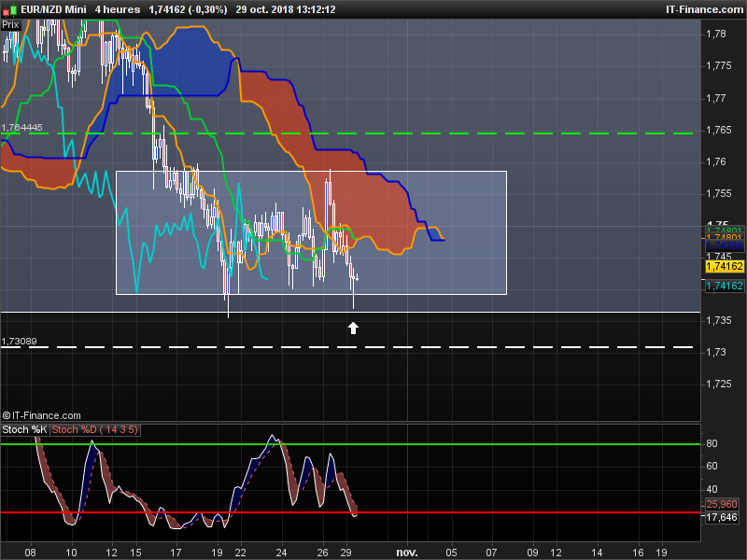747x560 pixels.
Task: Click the 1,73 price axis label
Action: tap(716, 352)
